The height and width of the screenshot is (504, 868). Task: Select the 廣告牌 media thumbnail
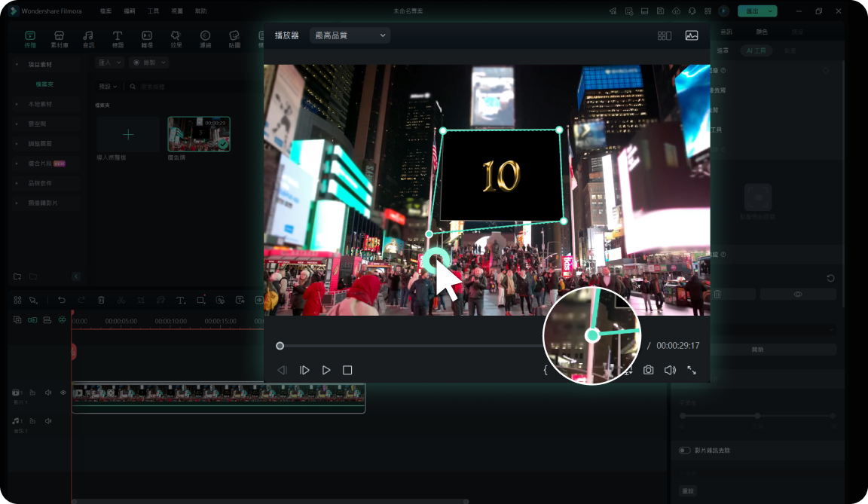pos(199,134)
